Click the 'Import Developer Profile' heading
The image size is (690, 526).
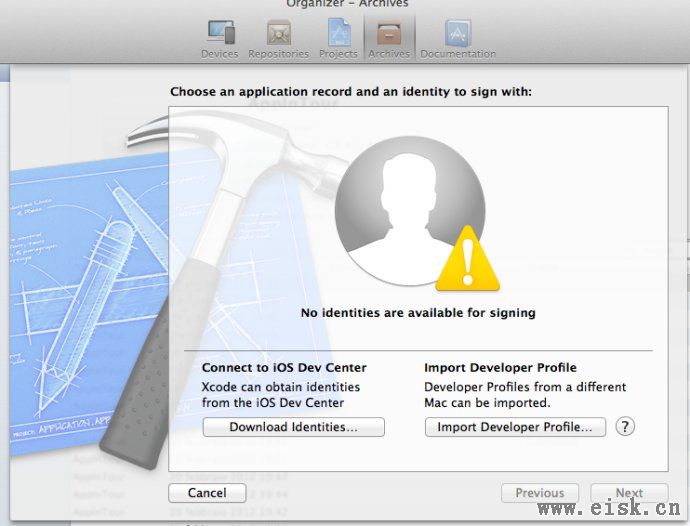point(500,368)
